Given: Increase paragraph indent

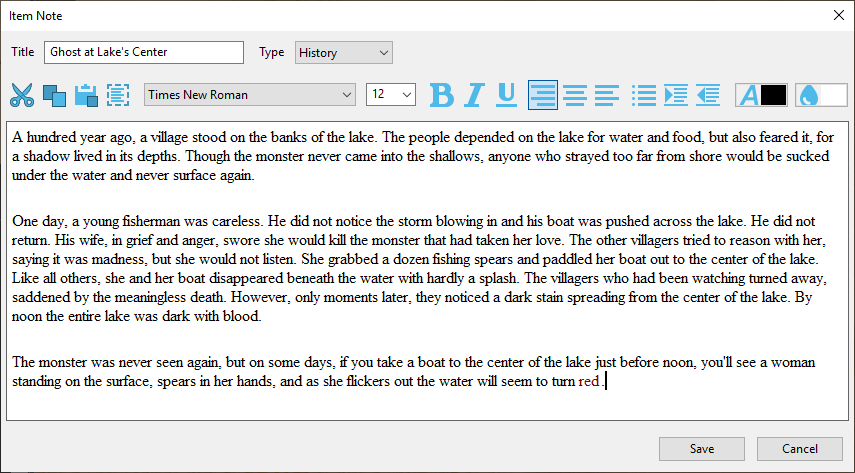Looking at the screenshot, I should [676, 95].
